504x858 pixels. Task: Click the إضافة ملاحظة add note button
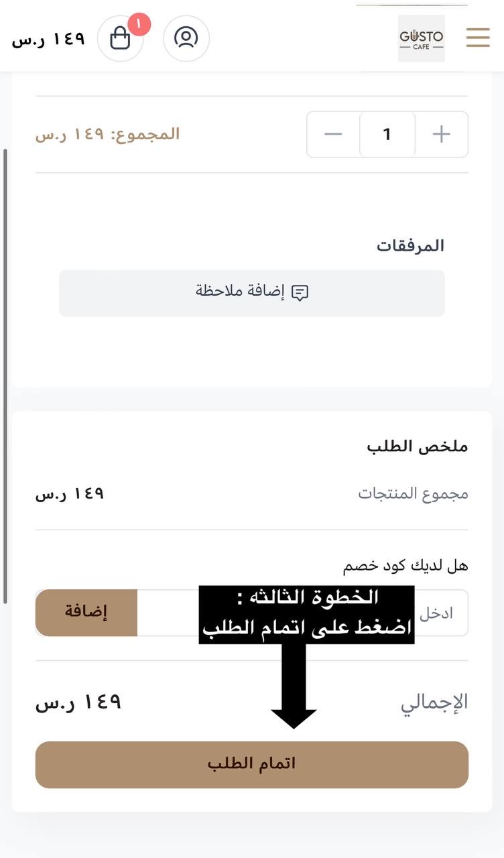[252, 293]
